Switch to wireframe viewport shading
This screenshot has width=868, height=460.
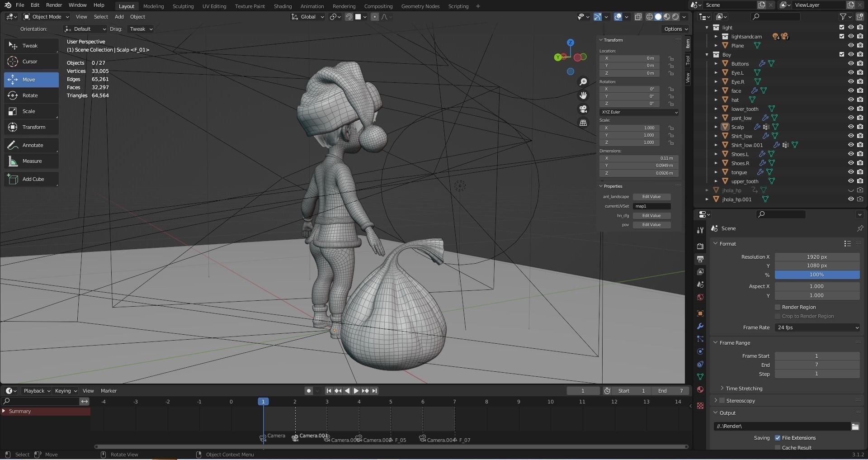click(650, 17)
